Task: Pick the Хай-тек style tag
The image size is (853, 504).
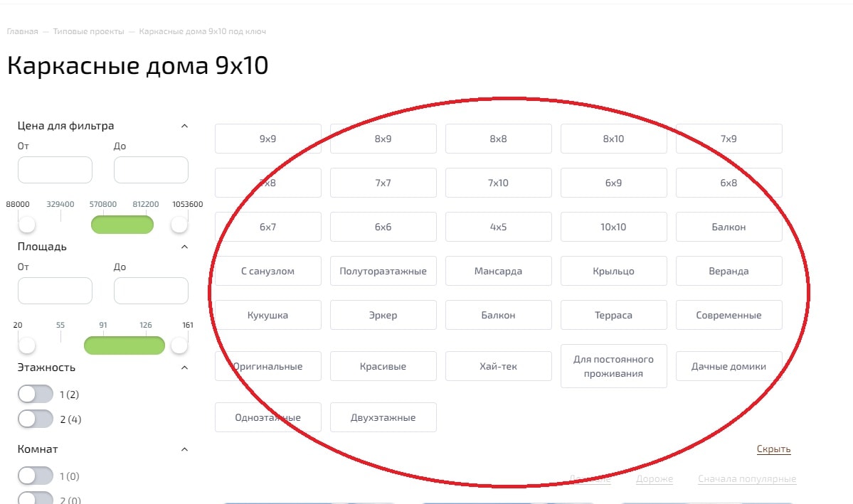Action: pyautogui.click(x=498, y=366)
